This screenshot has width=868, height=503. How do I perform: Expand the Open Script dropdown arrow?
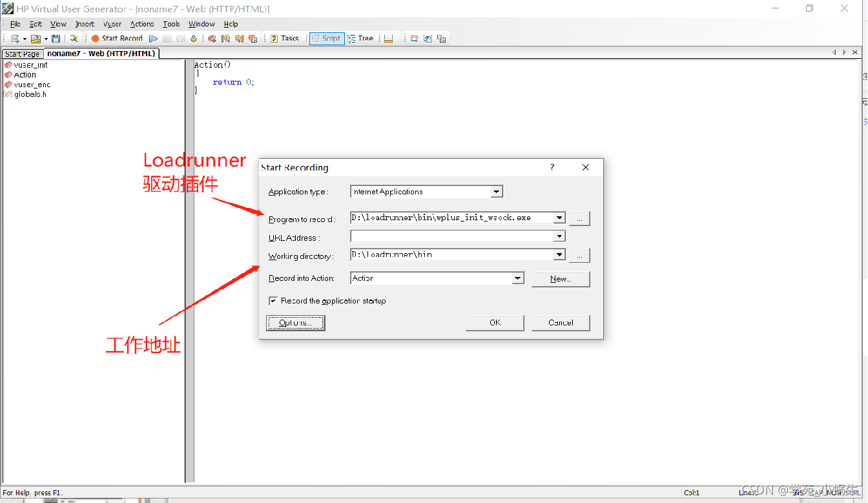point(46,39)
